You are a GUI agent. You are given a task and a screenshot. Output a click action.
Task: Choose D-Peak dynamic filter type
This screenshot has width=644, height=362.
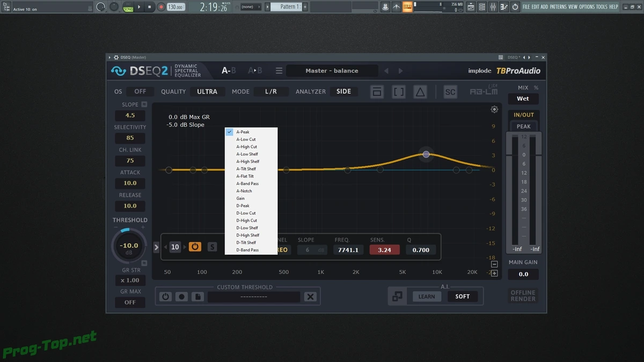251,206
